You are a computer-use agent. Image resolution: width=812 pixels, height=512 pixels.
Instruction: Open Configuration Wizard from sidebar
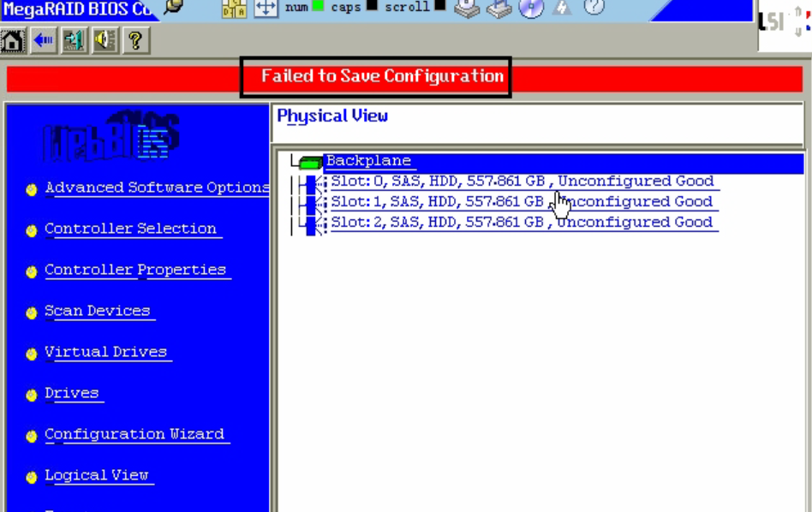[134, 434]
